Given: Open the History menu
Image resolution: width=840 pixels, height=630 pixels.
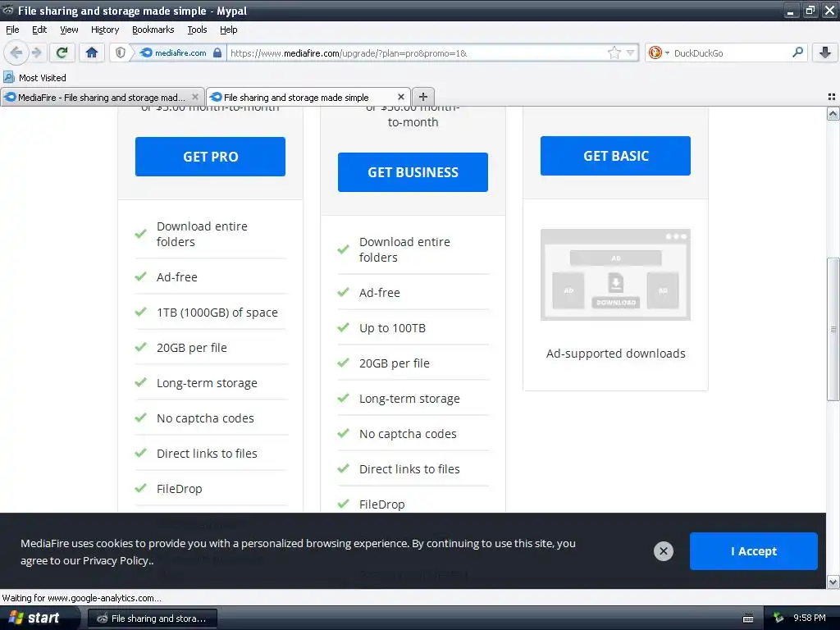Looking at the screenshot, I should [104, 30].
